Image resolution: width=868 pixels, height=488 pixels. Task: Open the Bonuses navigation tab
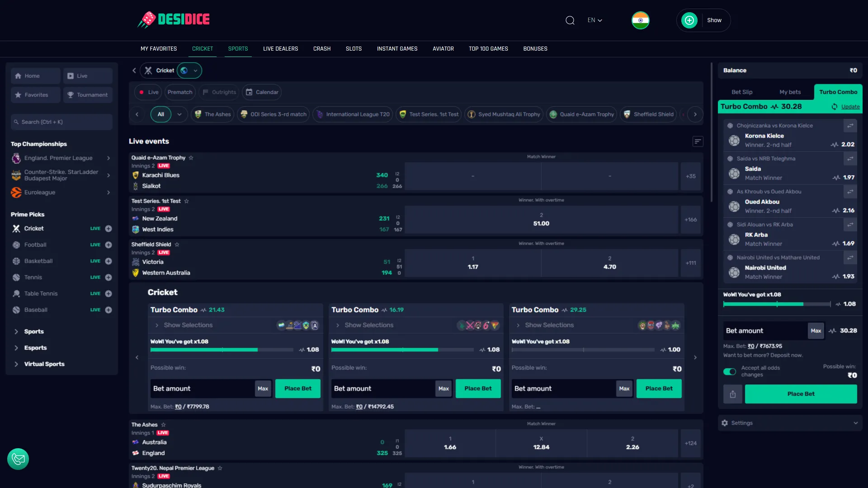coord(535,48)
